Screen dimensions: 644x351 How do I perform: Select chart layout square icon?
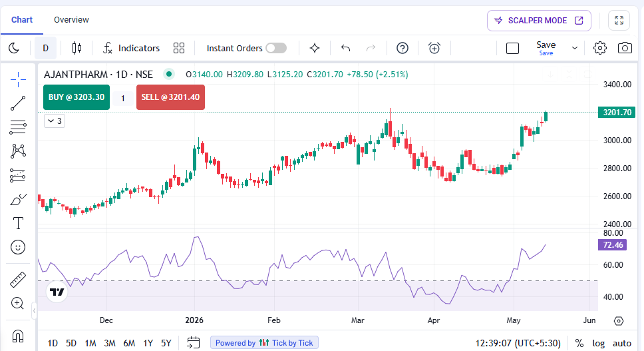click(512, 48)
